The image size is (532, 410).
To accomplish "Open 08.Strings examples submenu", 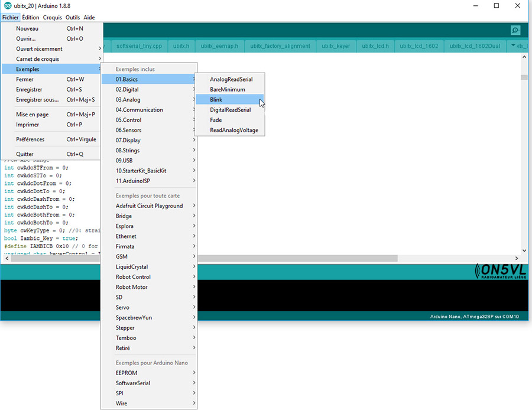I will [148, 151].
